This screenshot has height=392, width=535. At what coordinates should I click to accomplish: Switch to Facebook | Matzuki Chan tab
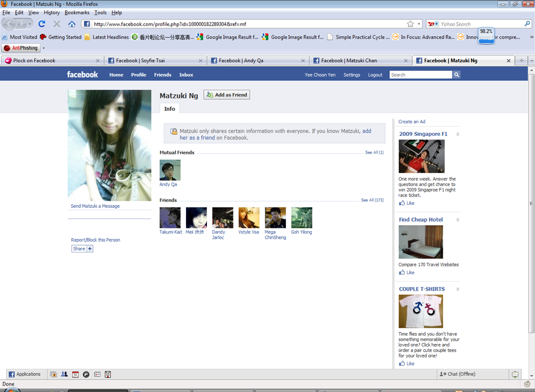coord(360,61)
